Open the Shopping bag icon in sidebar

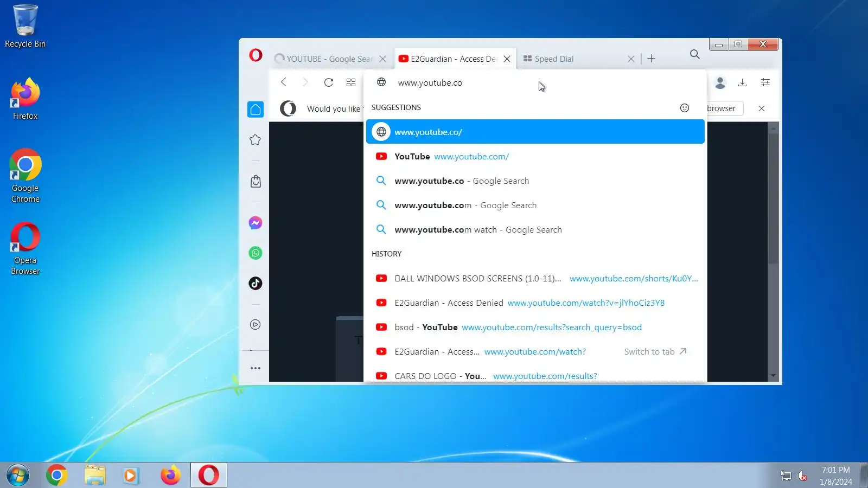256,181
